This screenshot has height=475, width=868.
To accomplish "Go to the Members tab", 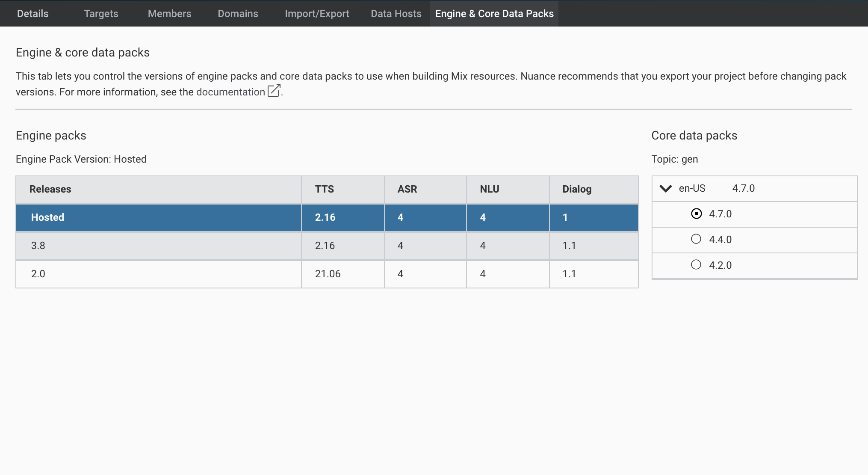I will (x=169, y=14).
